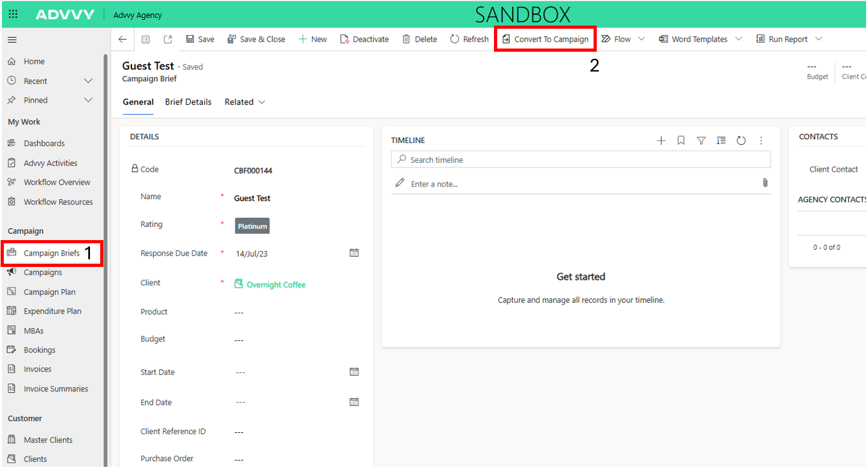Viewport: 868px width, 470px height.
Task: Click the Budget field empty value
Action: point(239,340)
